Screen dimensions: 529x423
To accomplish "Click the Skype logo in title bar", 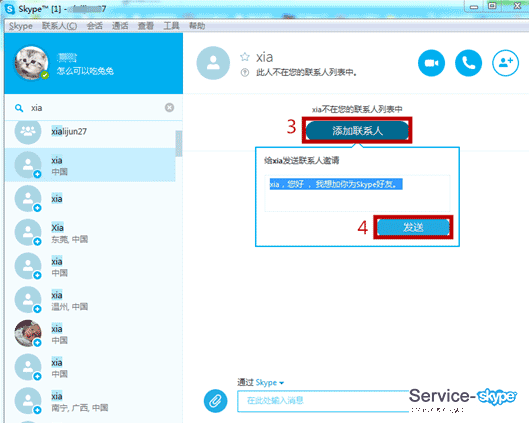I will (9, 9).
